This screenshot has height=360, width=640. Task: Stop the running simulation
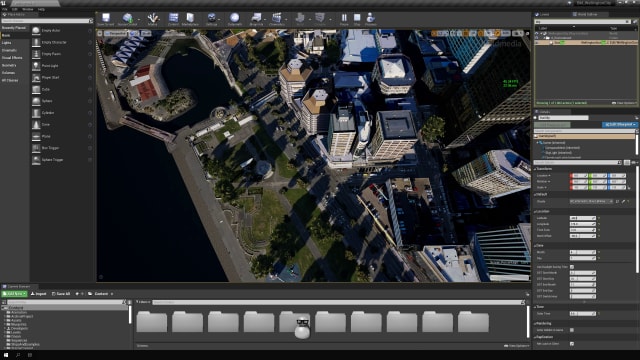[x=357, y=18]
